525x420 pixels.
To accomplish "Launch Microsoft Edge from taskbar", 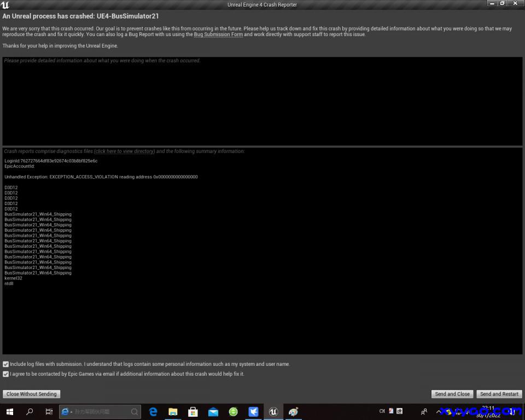I will 153,412.
